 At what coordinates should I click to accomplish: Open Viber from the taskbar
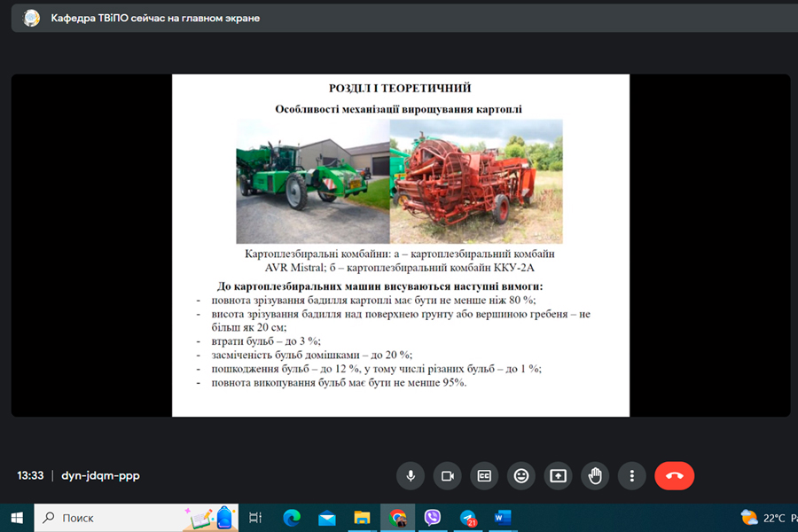[433, 518]
